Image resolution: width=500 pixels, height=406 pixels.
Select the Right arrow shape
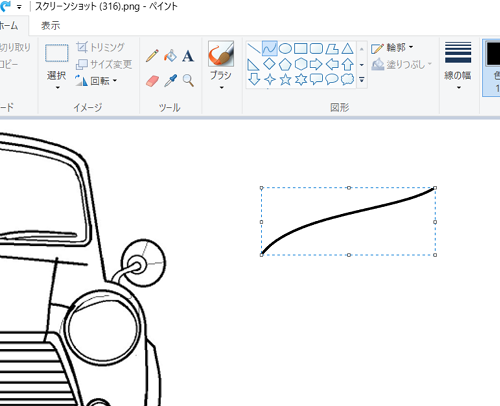click(316, 64)
